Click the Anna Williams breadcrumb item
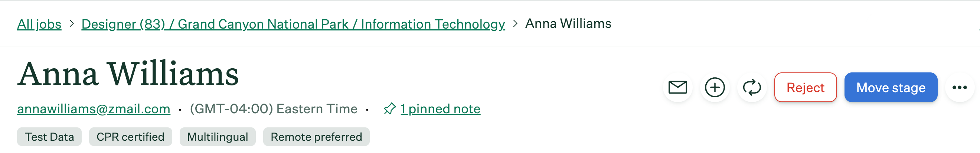The image size is (980, 153). coord(568,24)
